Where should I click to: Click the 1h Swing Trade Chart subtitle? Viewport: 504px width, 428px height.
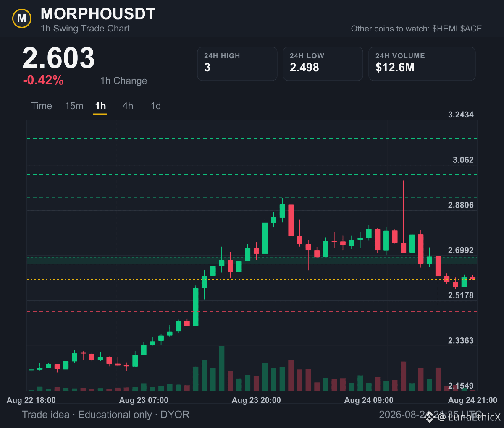(85, 29)
